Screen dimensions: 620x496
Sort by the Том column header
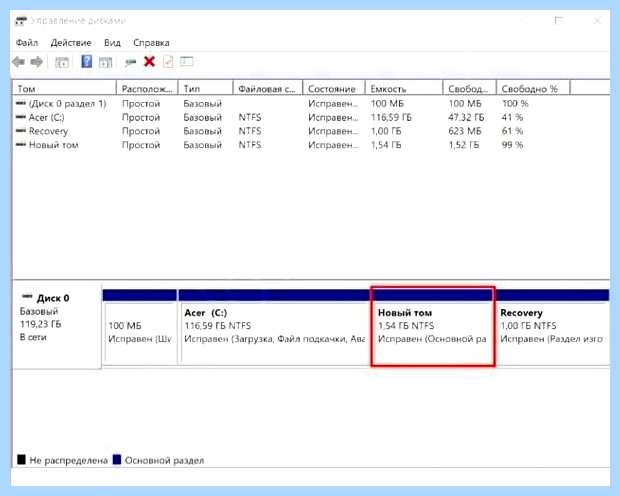pyautogui.click(x=65, y=89)
